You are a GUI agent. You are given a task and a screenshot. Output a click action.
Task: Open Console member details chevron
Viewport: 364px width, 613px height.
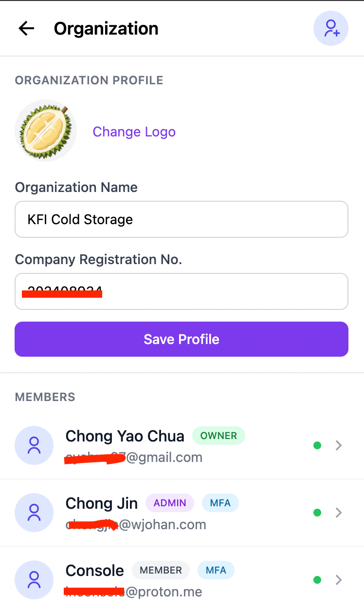coord(339,580)
